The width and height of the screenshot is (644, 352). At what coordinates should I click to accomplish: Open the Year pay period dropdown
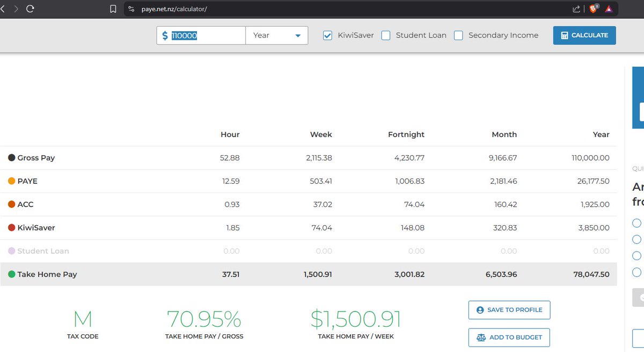pyautogui.click(x=277, y=35)
